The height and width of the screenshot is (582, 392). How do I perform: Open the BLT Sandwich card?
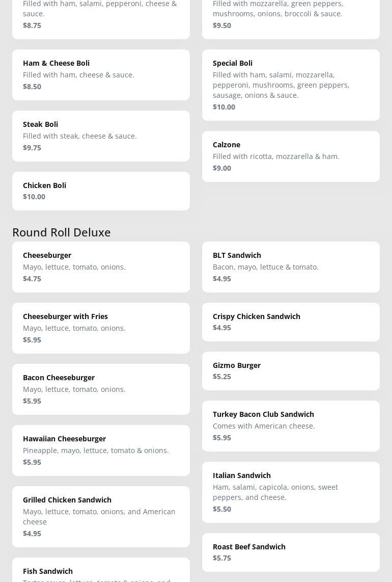point(291,267)
